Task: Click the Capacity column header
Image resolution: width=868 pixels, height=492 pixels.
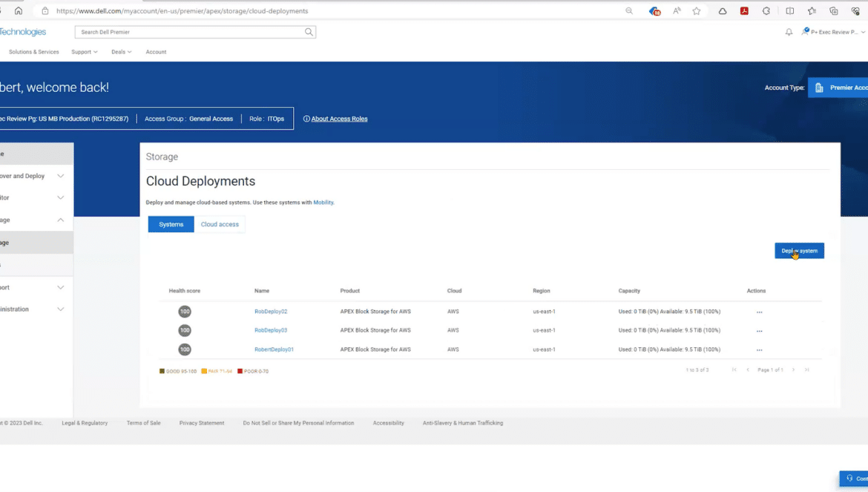Action: [x=629, y=291]
